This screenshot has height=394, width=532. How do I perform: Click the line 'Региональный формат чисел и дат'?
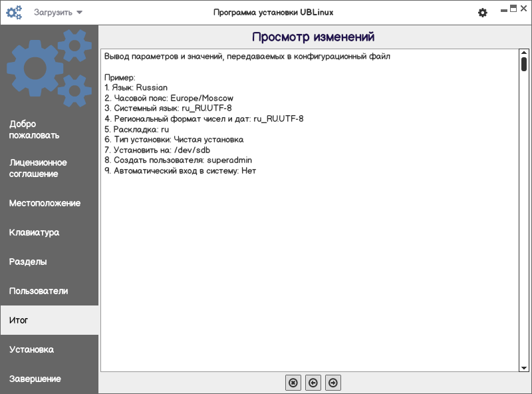[204, 119]
